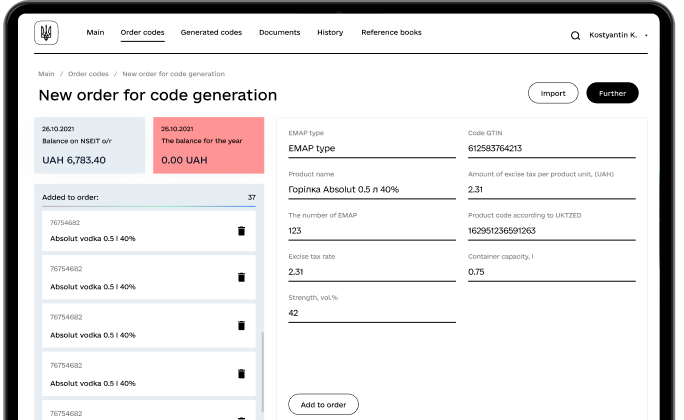The width and height of the screenshot is (684, 420).
Task: Edit the Strength vol.% field
Action: [x=372, y=313]
